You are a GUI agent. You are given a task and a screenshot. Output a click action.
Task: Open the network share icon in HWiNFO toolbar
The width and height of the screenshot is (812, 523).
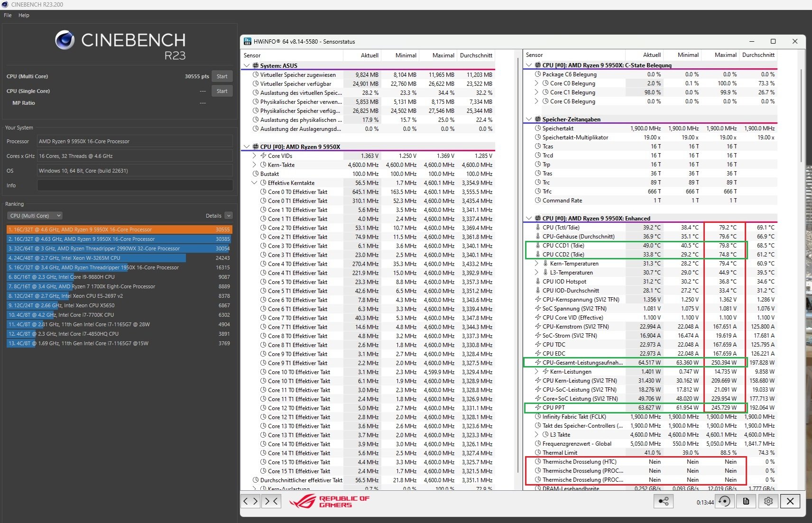664,501
